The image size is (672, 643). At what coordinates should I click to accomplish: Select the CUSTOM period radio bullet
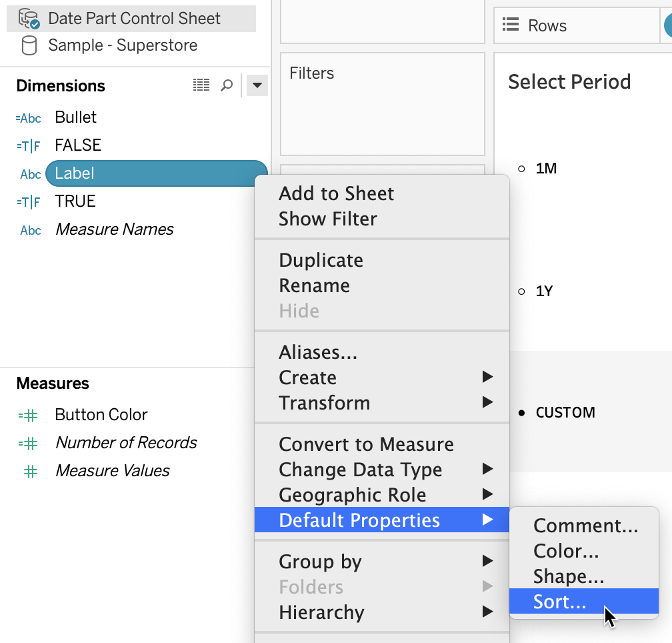tap(522, 413)
